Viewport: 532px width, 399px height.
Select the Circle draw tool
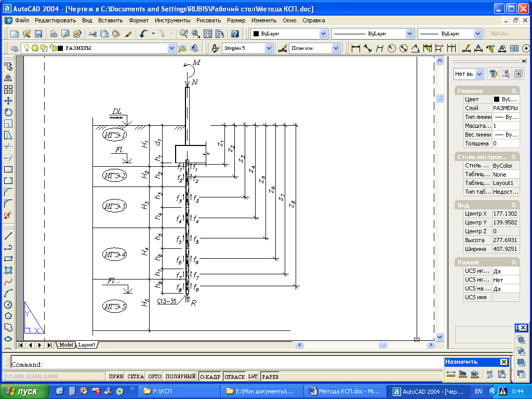coord(8,304)
